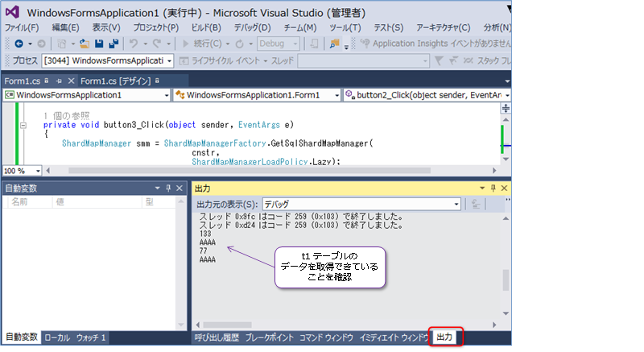Click the Visual Studio logo icon
The height and width of the screenshot is (352, 644).
(x=12, y=12)
